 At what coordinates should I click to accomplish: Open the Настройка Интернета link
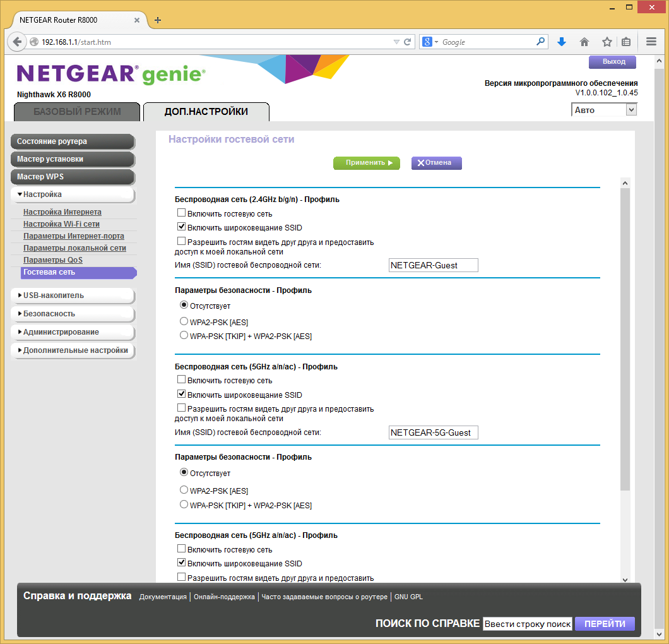62,212
